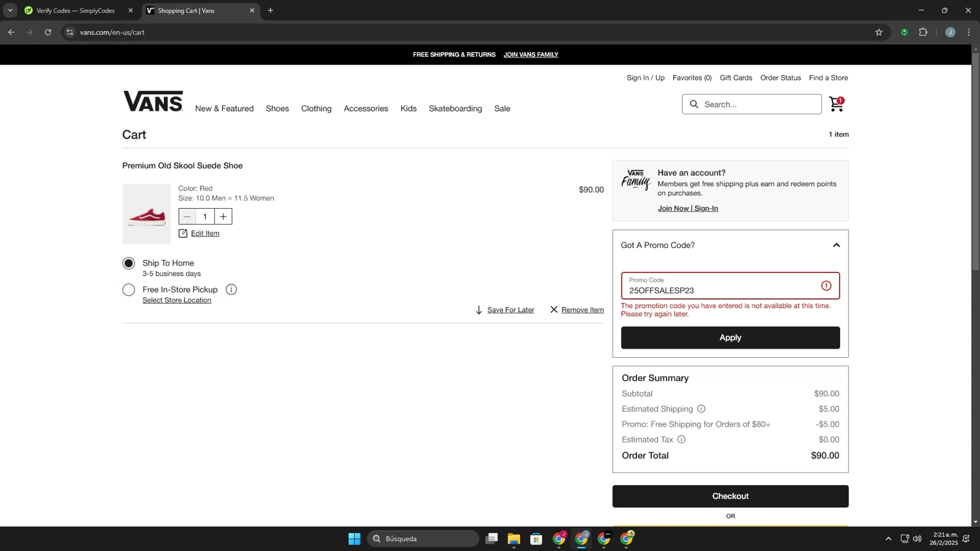Click the browser address bar
Image resolution: width=980 pixels, height=551 pixels.
click(x=474, y=32)
